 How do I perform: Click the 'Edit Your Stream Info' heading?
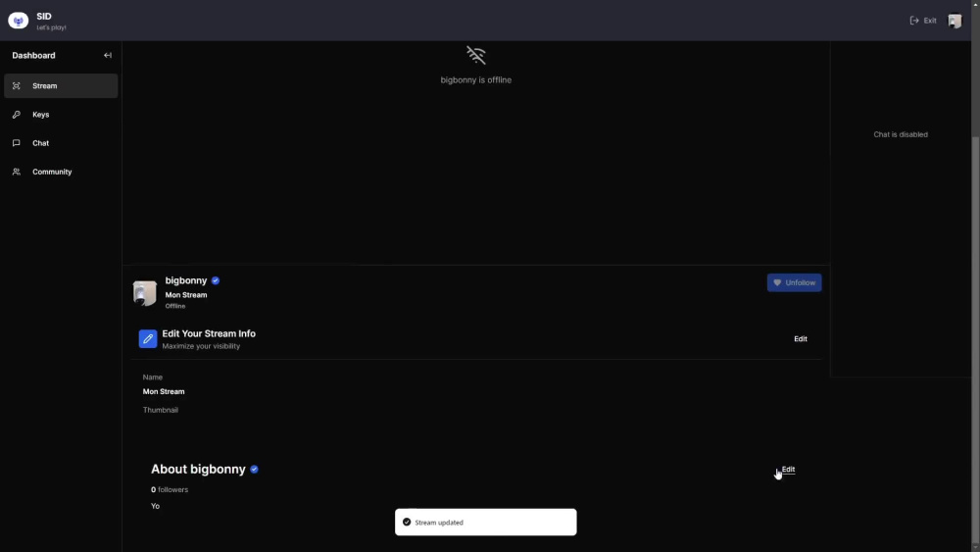pyautogui.click(x=209, y=333)
